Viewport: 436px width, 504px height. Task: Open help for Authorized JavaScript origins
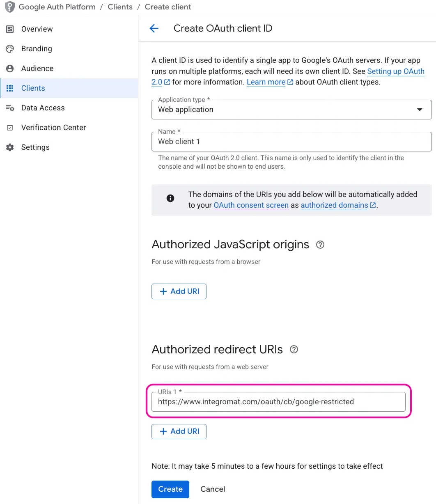click(320, 245)
